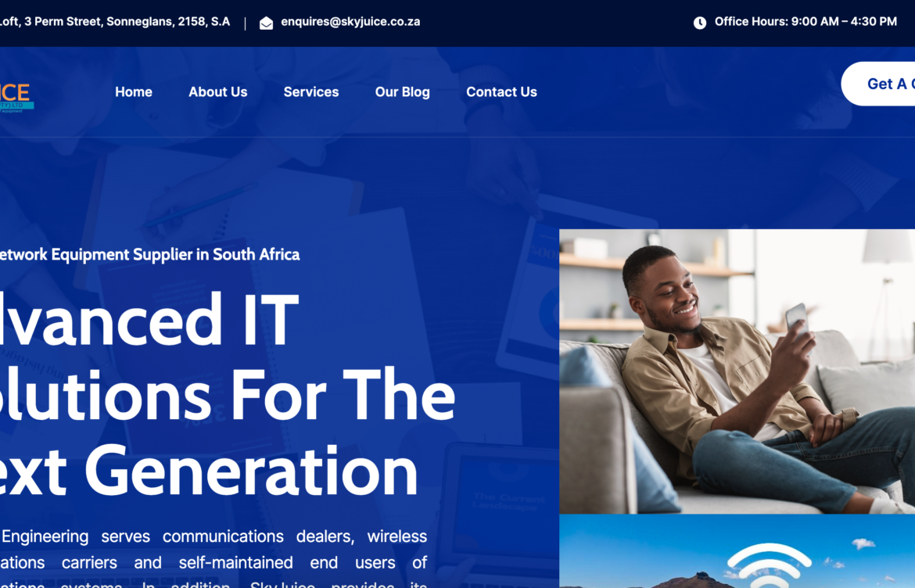Click the smartphone held by the man
Screen dimensions: 915x588
[796, 317]
